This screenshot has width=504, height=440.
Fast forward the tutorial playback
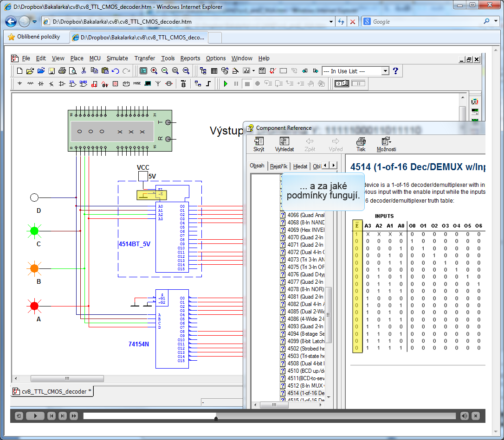click(x=74, y=416)
